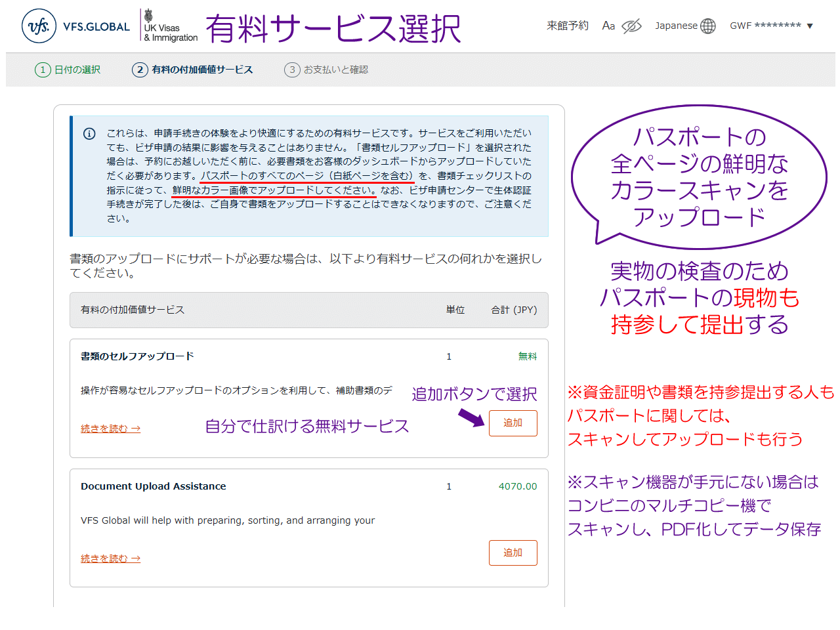This screenshot has height=630, width=840.
Task: Open the GWF account dropdown arrow
Action: coord(810,26)
